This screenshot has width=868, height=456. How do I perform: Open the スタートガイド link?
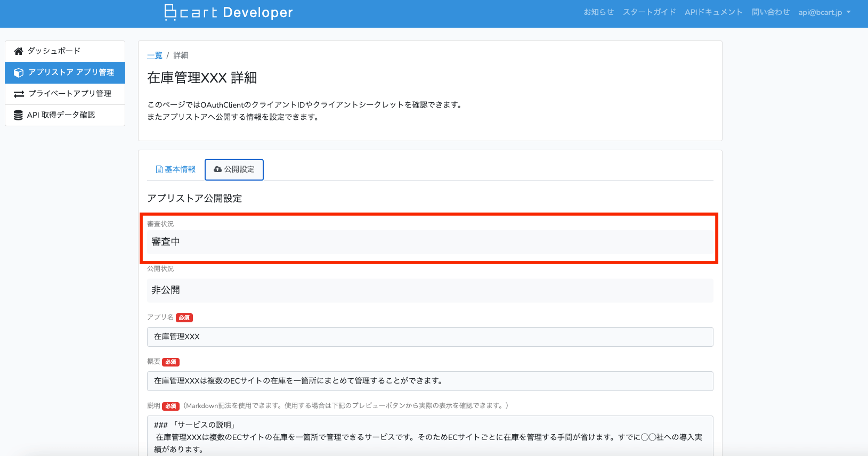click(x=649, y=12)
